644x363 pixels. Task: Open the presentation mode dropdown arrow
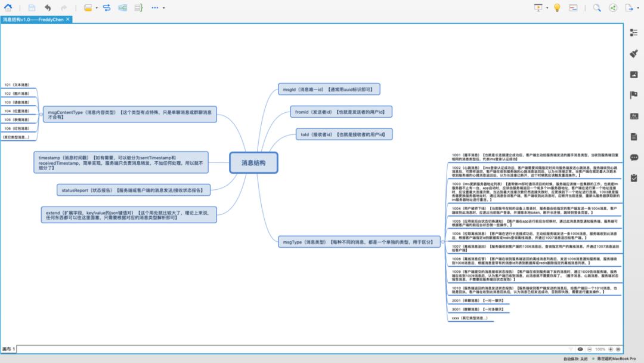click(x=548, y=8)
